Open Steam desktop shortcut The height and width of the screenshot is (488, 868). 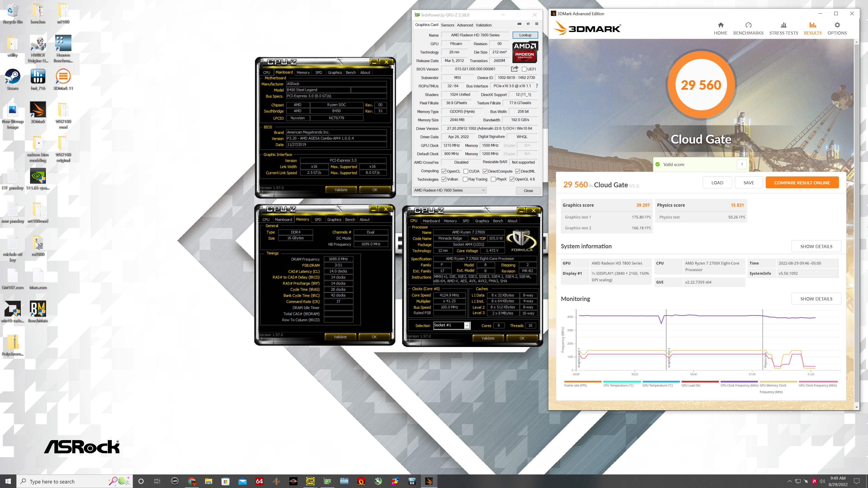click(12, 80)
